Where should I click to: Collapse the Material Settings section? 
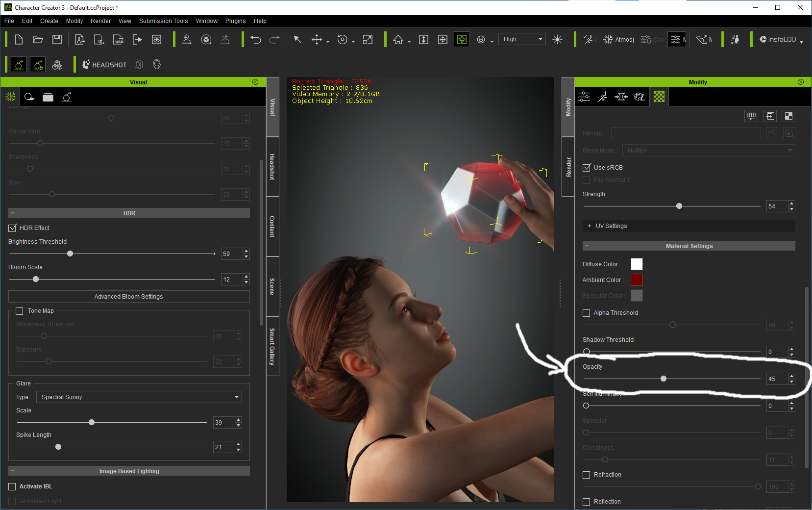pyautogui.click(x=689, y=246)
